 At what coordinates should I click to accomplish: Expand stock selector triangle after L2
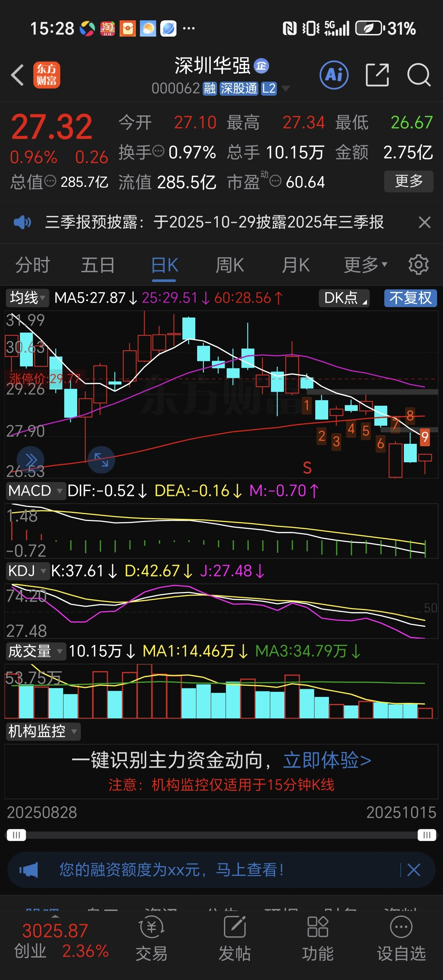(x=285, y=89)
